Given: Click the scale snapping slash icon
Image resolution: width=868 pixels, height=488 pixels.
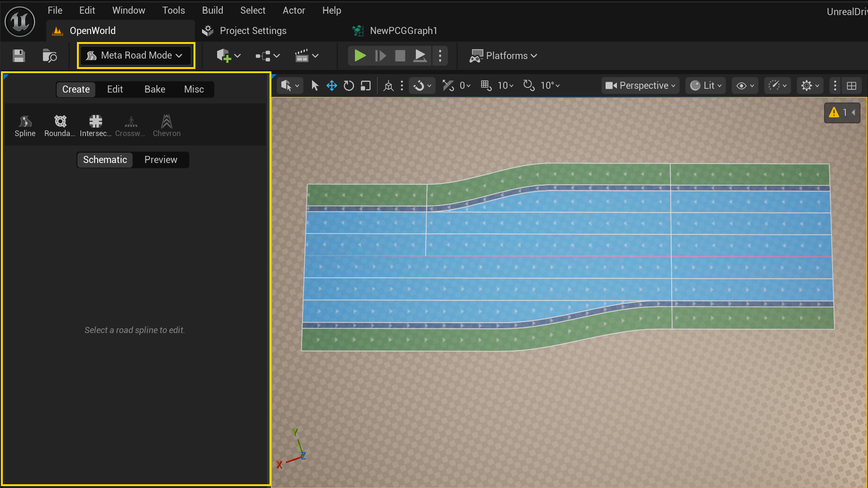Looking at the screenshot, I should (x=448, y=86).
